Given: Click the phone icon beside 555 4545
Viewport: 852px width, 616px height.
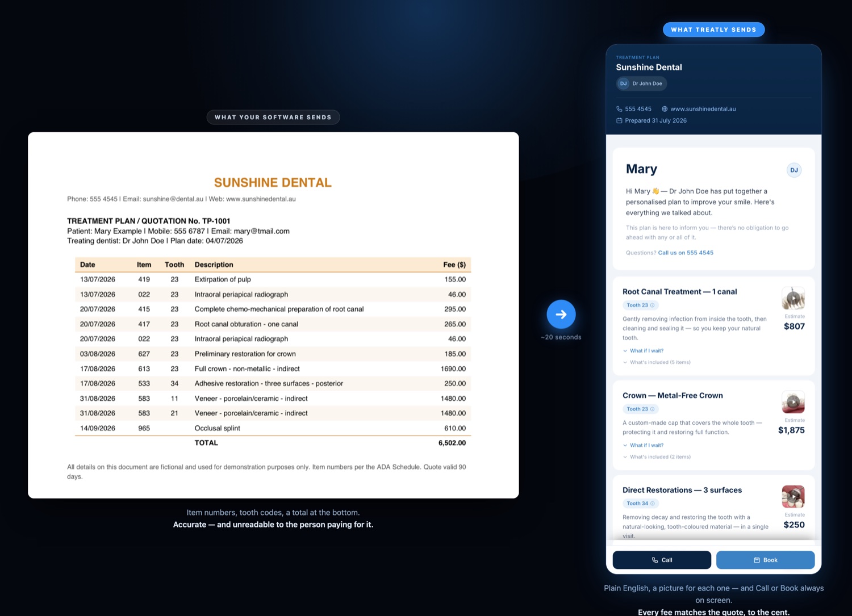Looking at the screenshot, I should pos(619,109).
